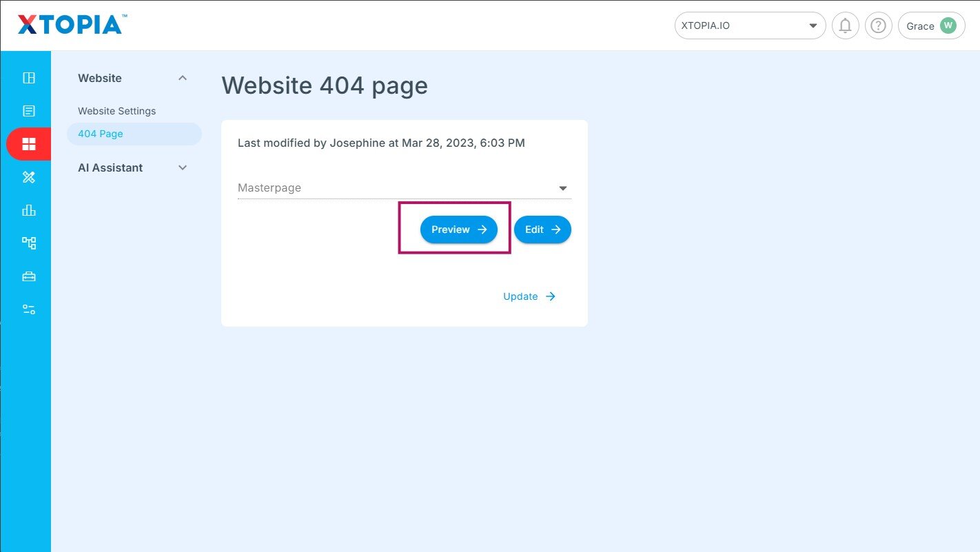Click the Update link
This screenshot has width=980, height=552.
[x=529, y=296]
